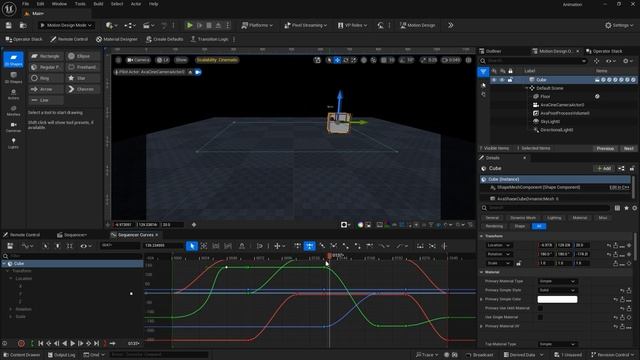Toggle the blue camera pilot button in viewport
Viewport: 640px width, 360px height.
(x=198, y=72)
